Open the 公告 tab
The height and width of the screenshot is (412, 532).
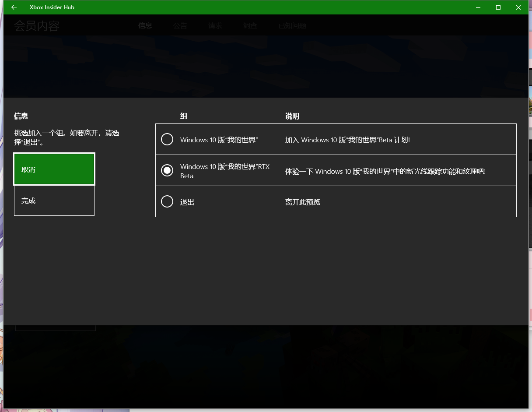(x=180, y=26)
